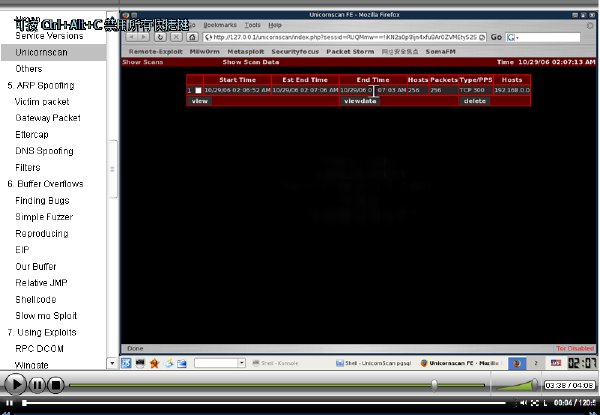
Task: Open the Konsole terminal icon in taskbar
Action: (140, 363)
